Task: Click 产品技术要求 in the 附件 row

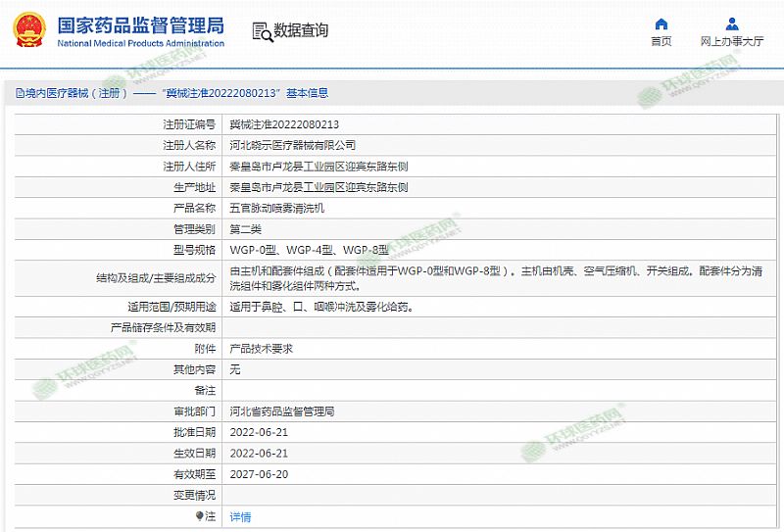Action: point(261,348)
